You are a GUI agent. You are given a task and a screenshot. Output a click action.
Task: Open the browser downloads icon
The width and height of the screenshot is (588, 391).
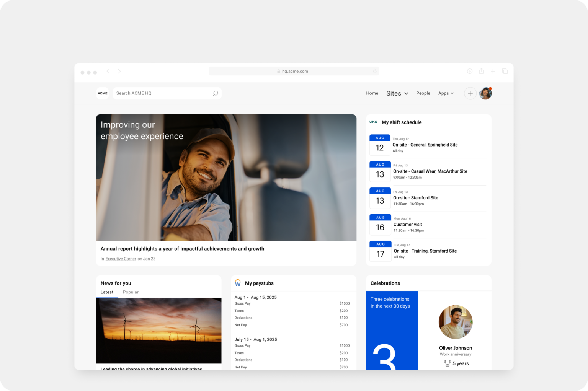pos(470,72)
